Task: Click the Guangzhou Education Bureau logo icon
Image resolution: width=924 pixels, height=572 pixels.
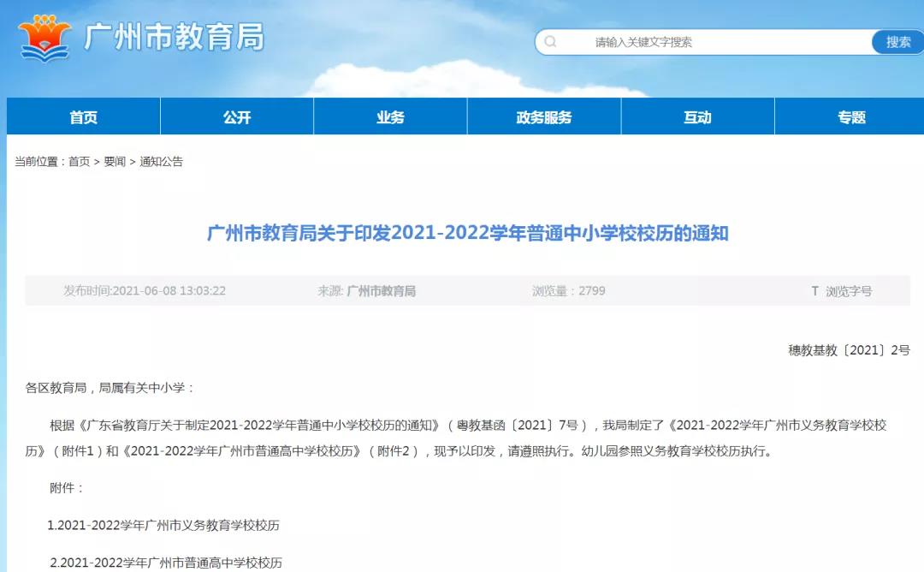Action: click(x=44, y=39)
